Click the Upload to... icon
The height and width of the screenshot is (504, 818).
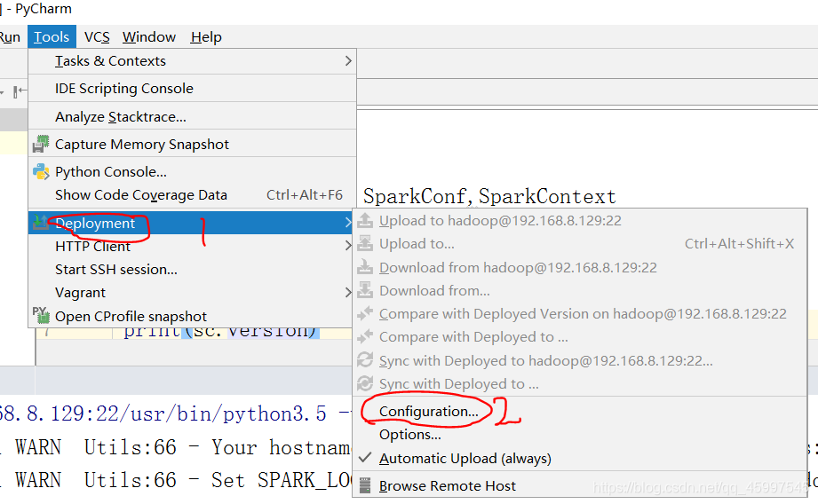[x=365, y=243]
